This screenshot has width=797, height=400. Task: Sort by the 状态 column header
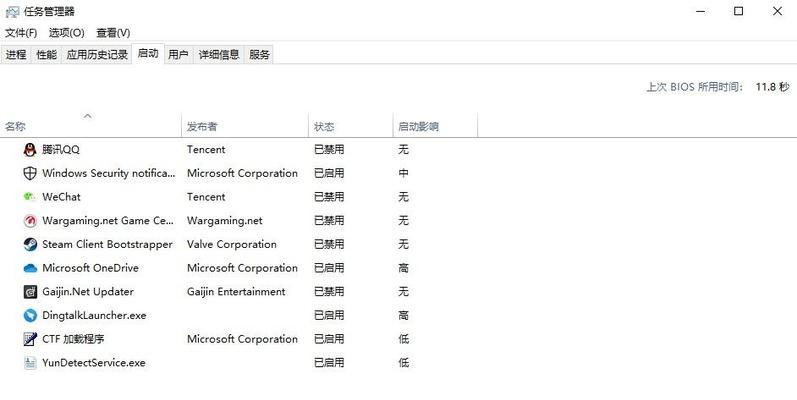click(351, 127)
